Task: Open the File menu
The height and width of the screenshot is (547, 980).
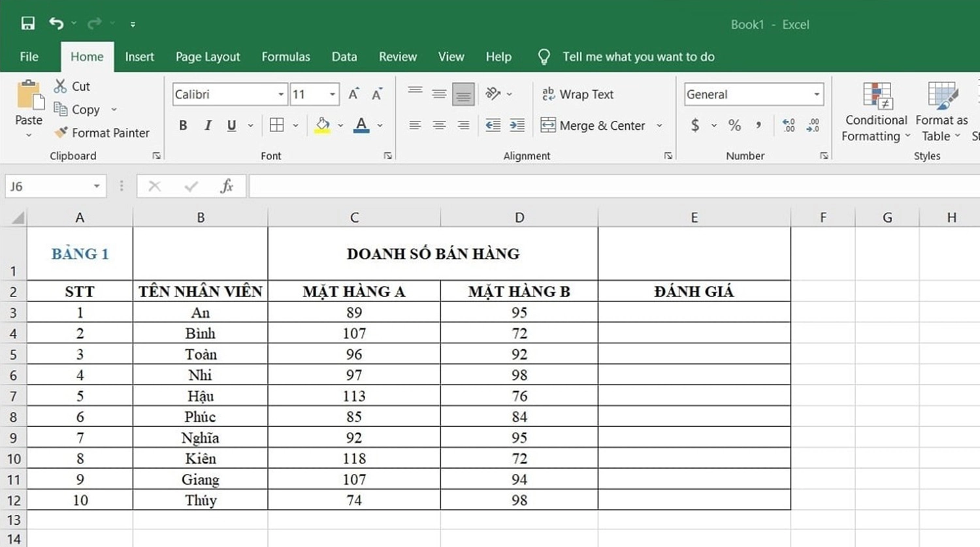Action: [x=29, y=57]
